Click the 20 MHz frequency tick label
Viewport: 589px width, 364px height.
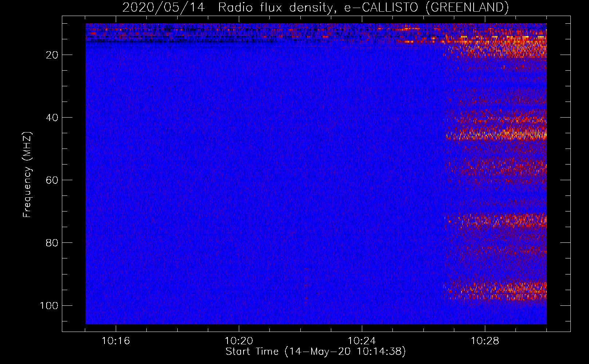coord(52,55)
